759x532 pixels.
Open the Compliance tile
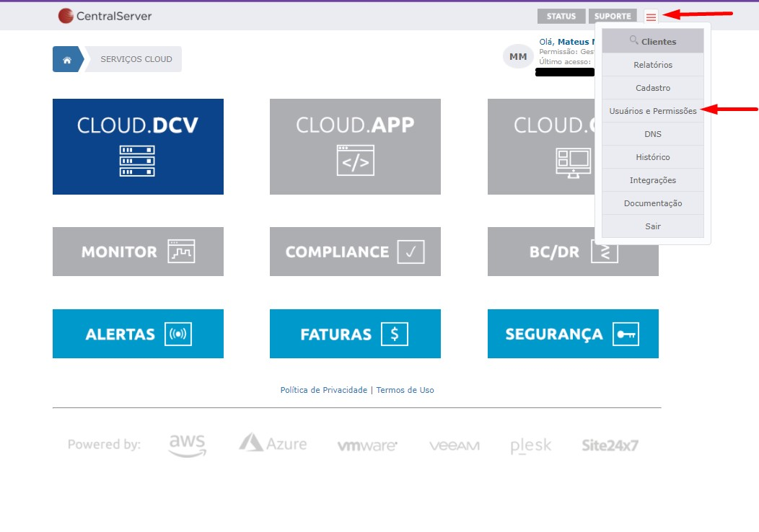point(355,252)
